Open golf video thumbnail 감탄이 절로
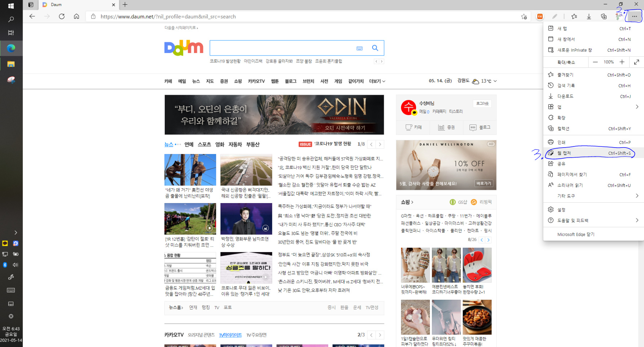Viewport: 644px width, 347px height. (x=190, y=219)
